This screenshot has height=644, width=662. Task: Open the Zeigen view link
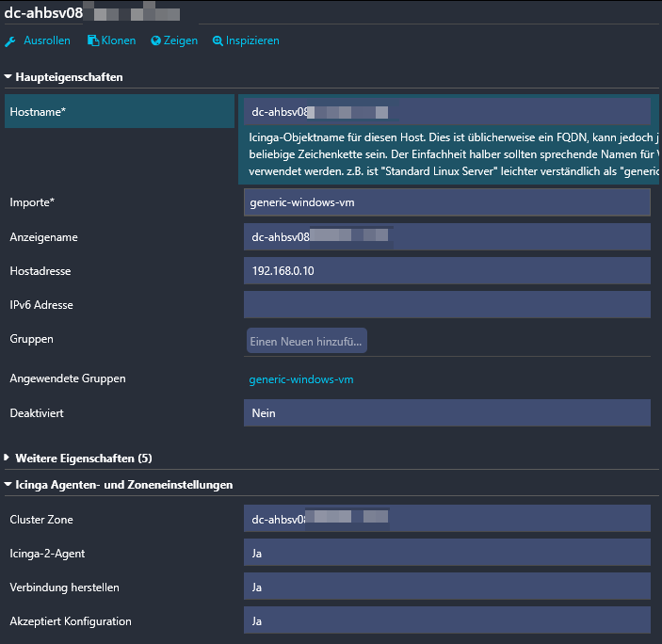point(180,41)
